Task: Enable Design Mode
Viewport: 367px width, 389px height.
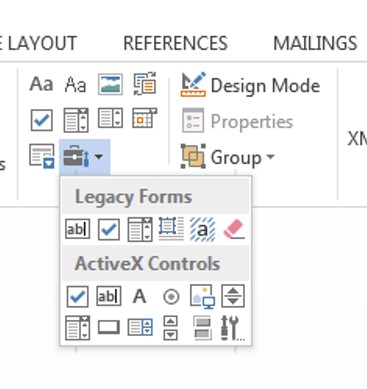Action: click(x=250, y=85)
